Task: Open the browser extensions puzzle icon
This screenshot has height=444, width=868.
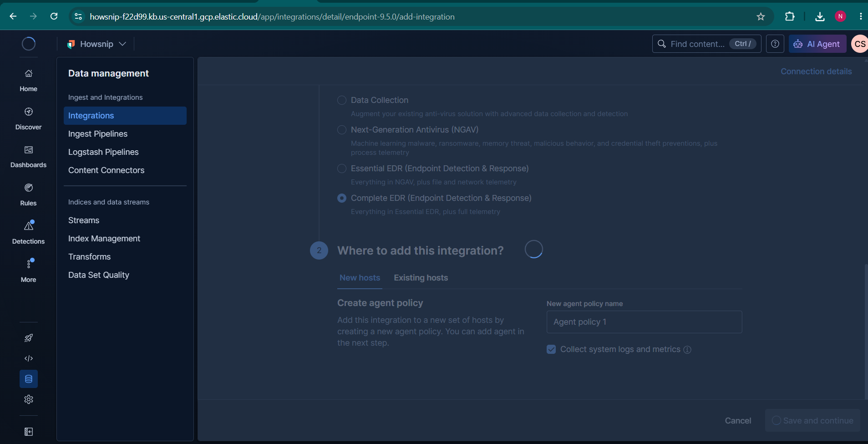Action: (790, 16)
